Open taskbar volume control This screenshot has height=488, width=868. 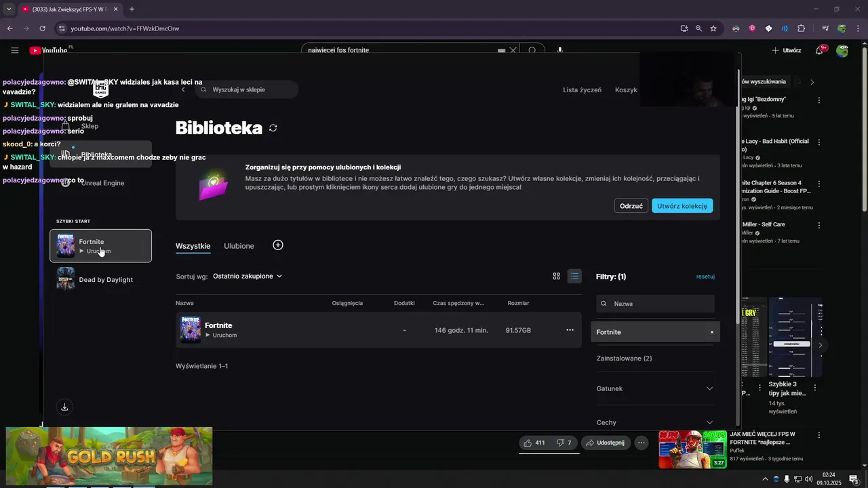point(809,479)
